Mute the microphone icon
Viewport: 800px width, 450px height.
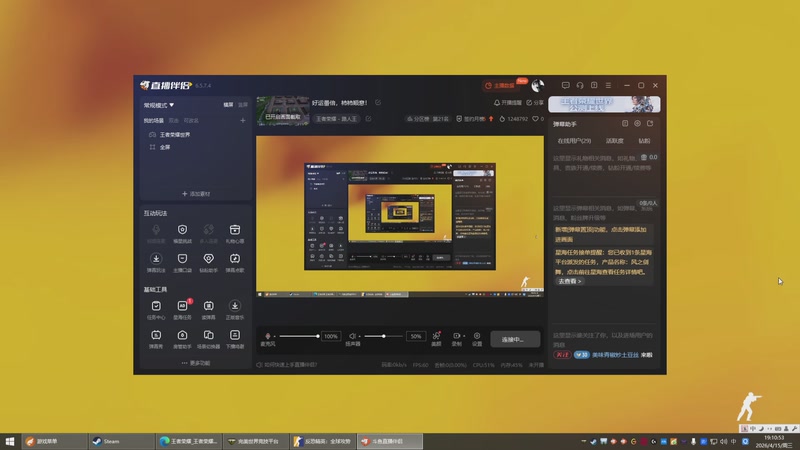coord(268,336)
